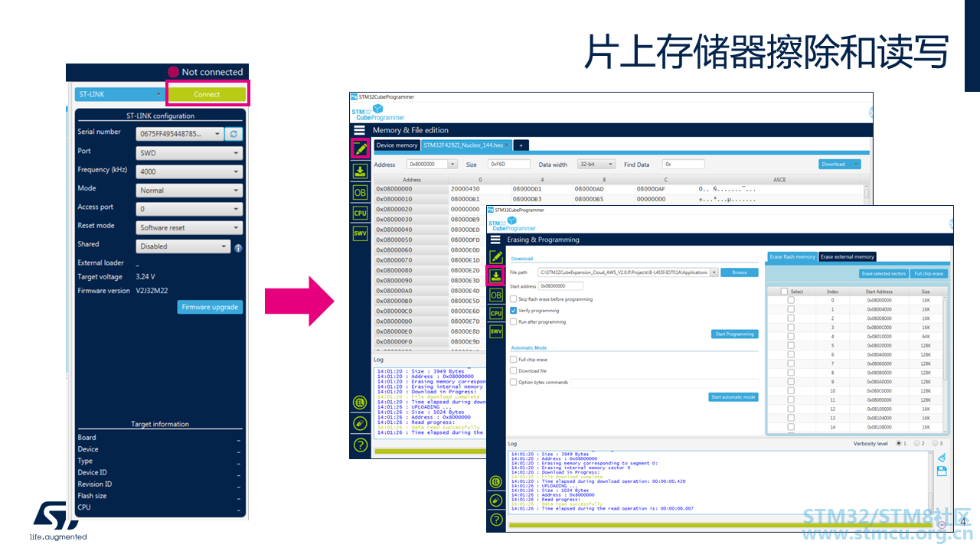Open CPU panel in Memory window sidebar
Screen dimensions: 980x551
360,213
